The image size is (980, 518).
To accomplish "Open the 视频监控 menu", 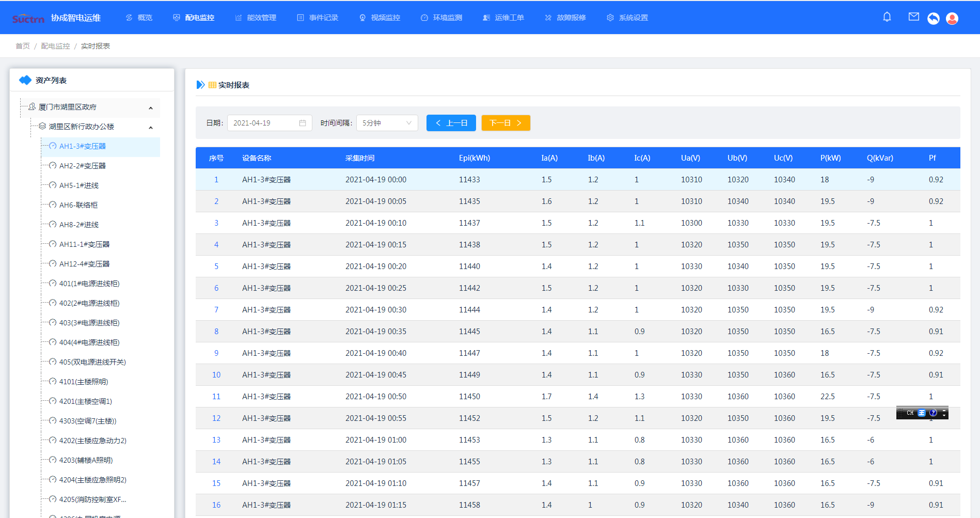I will click(380, 18).
